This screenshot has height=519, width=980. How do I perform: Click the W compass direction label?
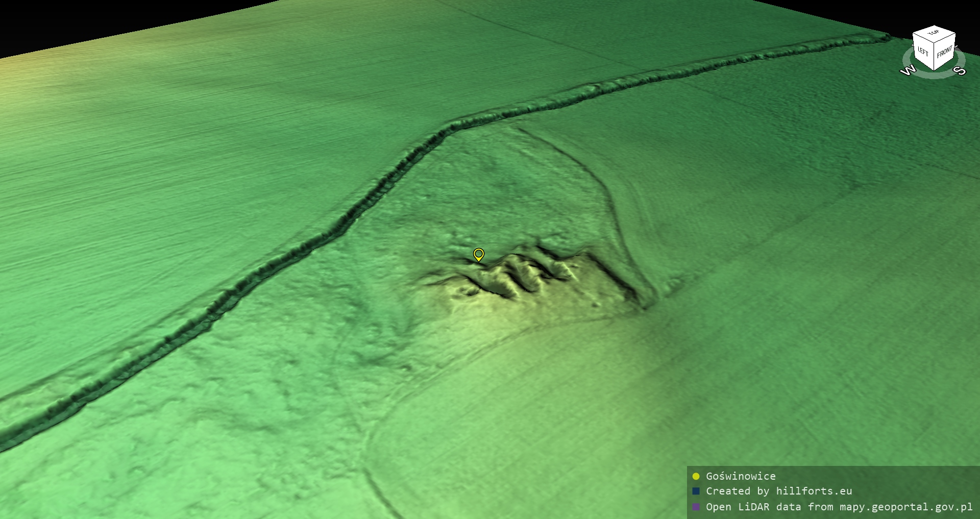pos(908,70)
